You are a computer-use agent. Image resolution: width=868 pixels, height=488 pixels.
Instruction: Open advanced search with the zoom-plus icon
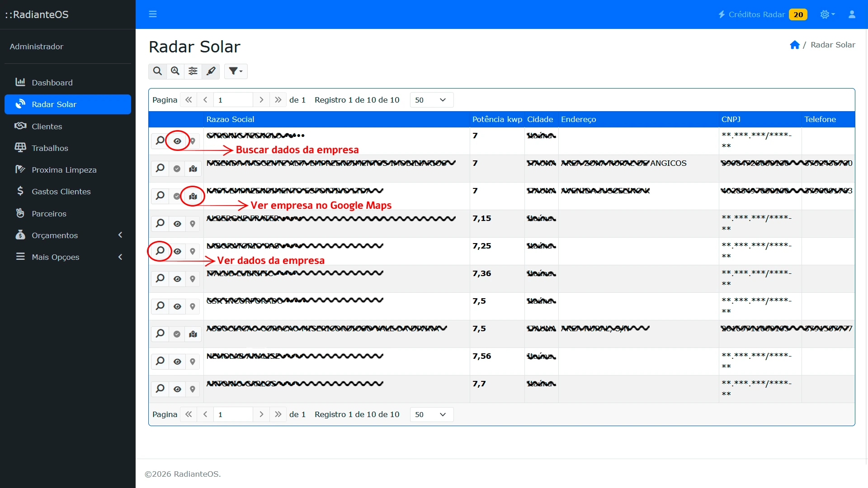coord(175,71)
